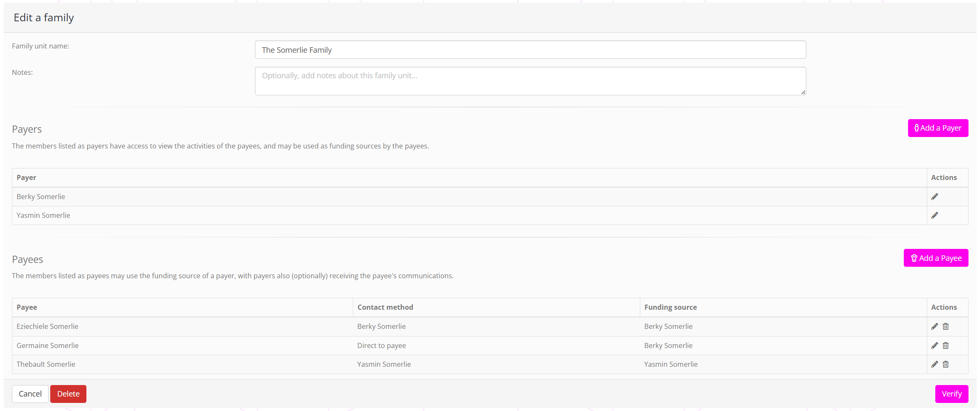Remove payee Germaine Somerlie trash icon

click(x=946, y=345)
